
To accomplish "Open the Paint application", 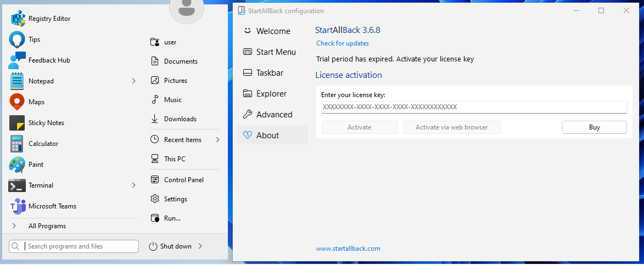I will coord(36,165).
